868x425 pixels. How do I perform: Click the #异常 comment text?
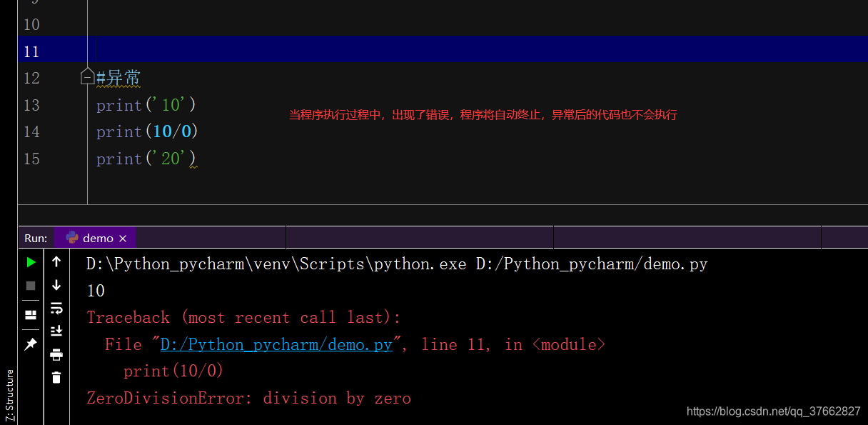(118, 77)
